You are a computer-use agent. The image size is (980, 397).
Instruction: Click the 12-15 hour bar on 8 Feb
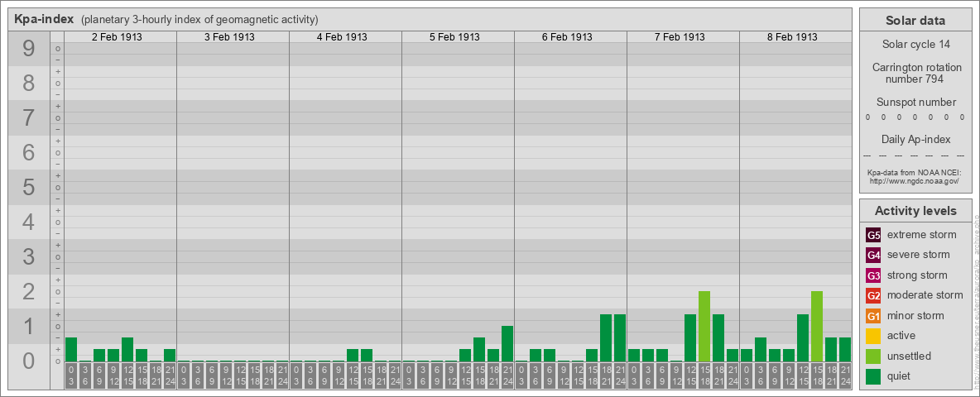click(x=803, y=337)
